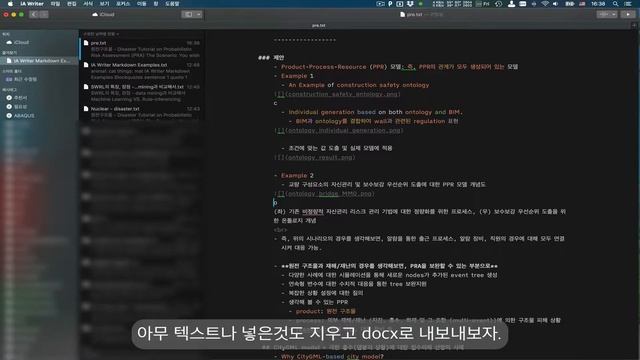Click the ontology_individual_generation.png image link

(339, 130)
